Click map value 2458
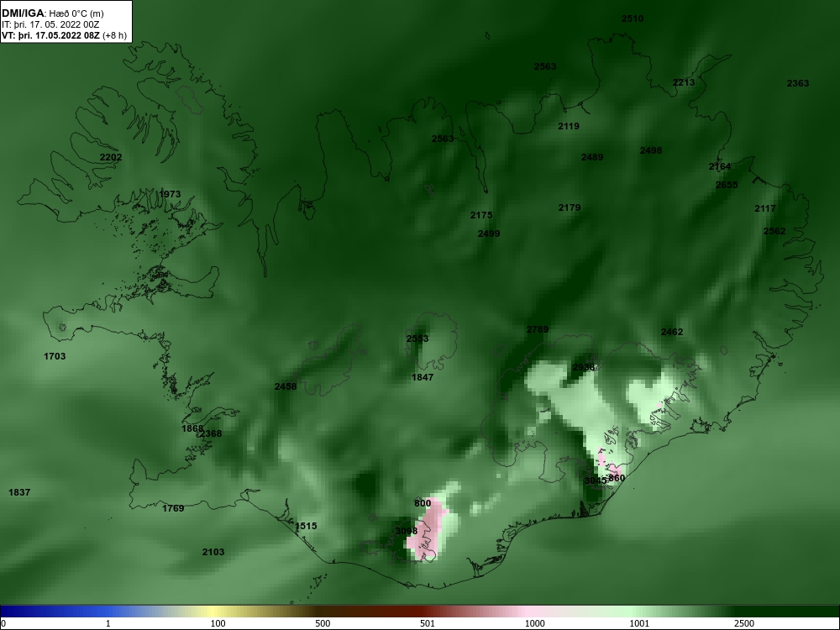 pyautogui.click(x=285, y=386)
